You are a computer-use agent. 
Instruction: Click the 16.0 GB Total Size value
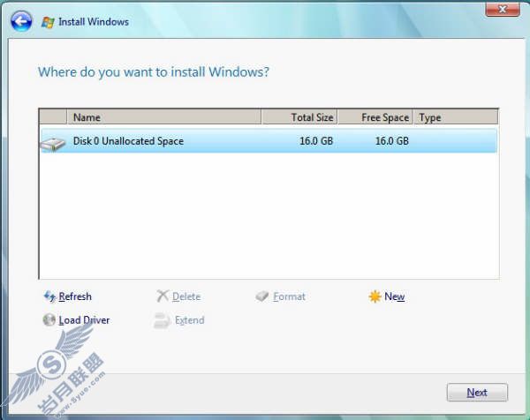(316, 141)
